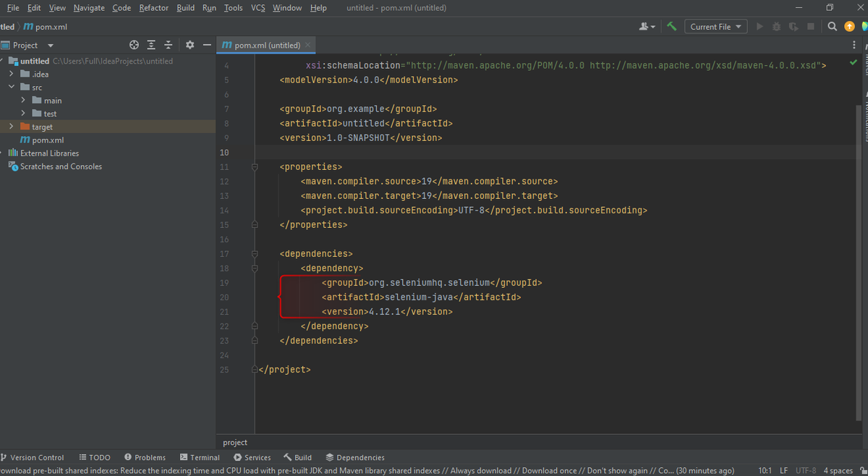Click the Stop square icon
The image size is (868, 476).
pos(811,27)
